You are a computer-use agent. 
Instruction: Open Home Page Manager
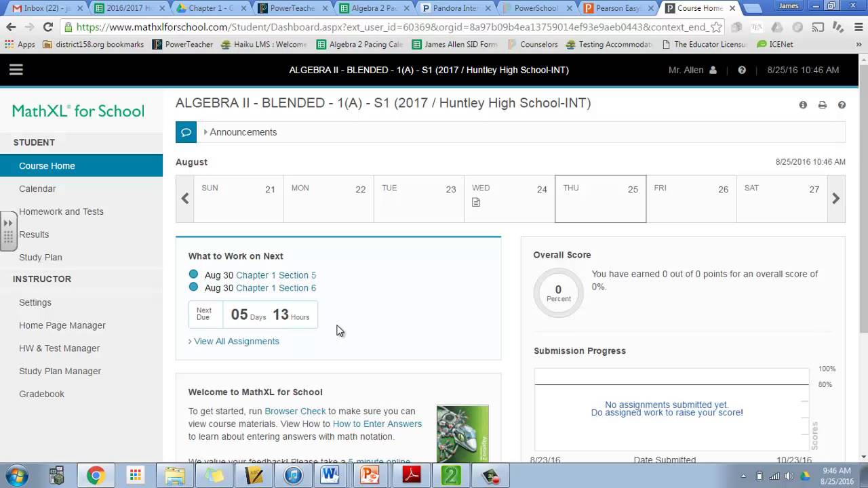coord(62,325)
